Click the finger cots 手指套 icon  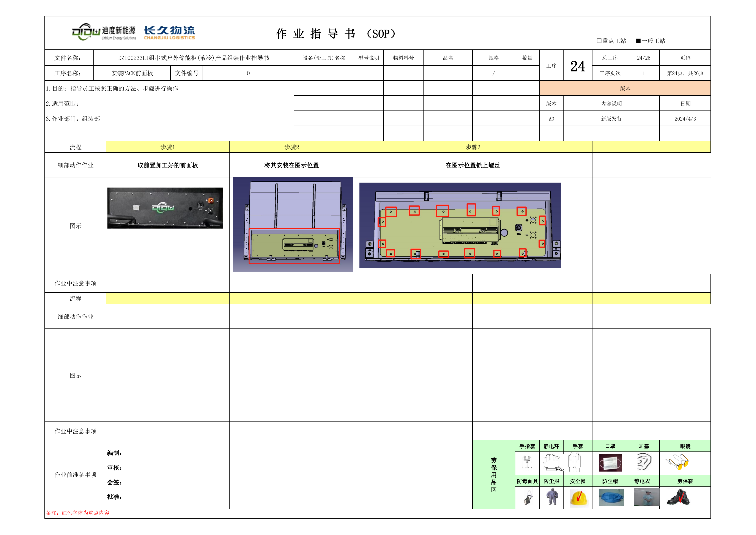(x=527, y=462)
